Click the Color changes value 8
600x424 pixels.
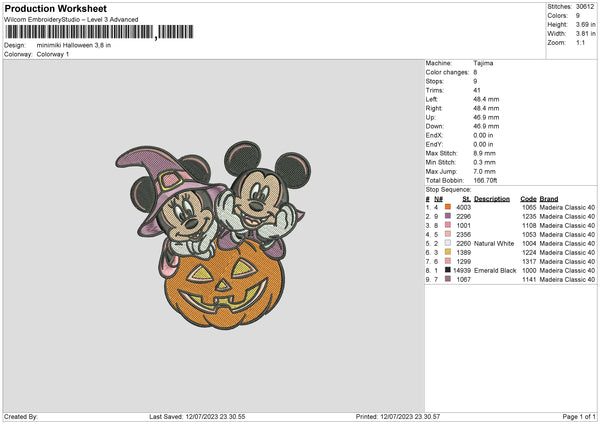coord(475,72)
